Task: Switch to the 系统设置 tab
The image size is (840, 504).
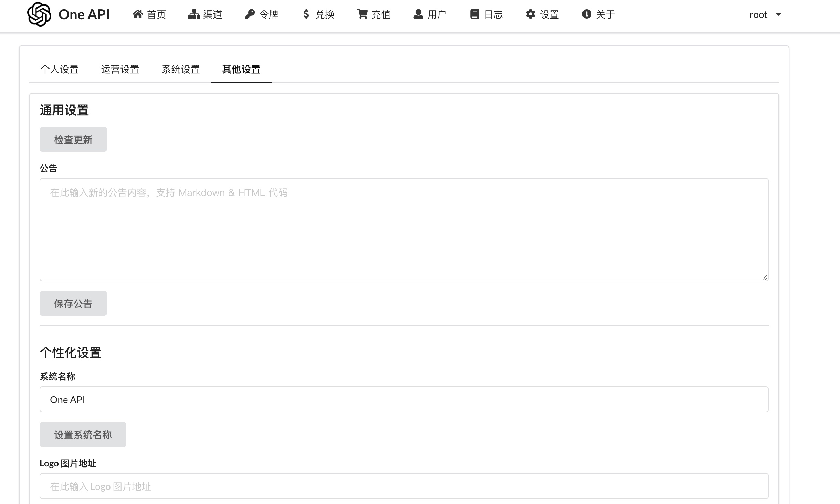Action: [x=181, y=70]
